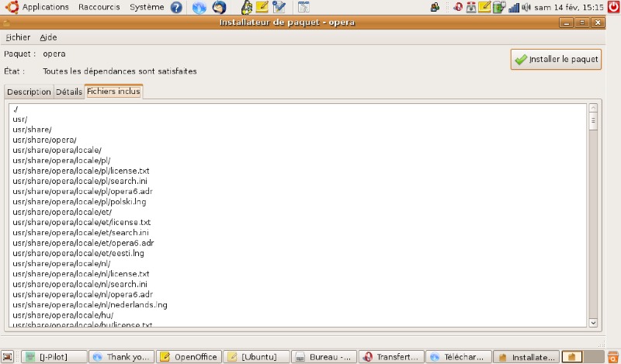This screenshot has width=621, height=364.
Task: Launch Thunderbird mail from the panel
Action: pyautogui.click(x=219, y=8)
